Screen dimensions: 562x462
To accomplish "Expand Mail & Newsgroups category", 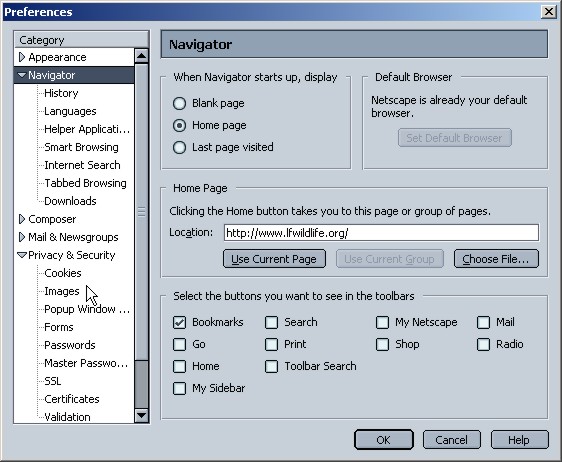I will click(x=22, y=237).
